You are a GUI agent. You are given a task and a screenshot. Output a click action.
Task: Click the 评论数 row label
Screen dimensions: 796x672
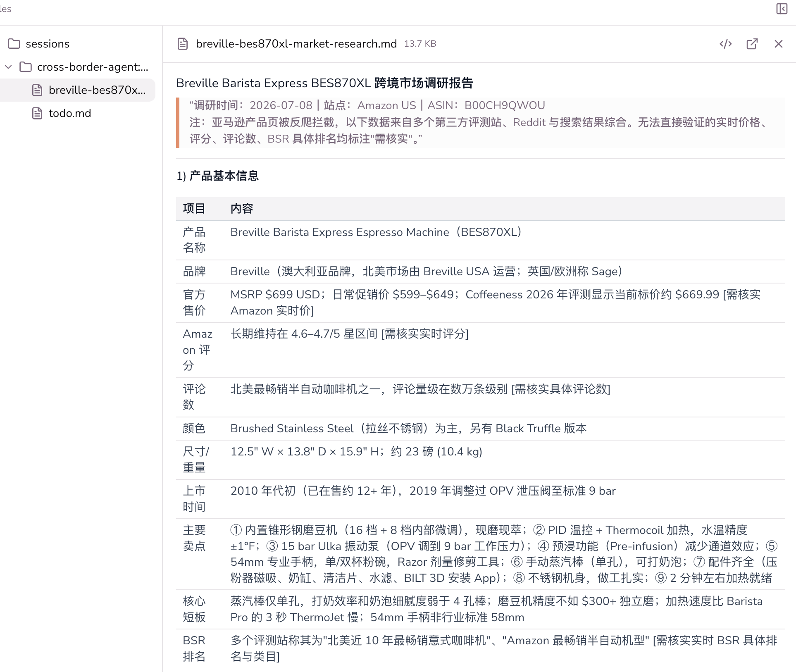(x=194, y=397)
